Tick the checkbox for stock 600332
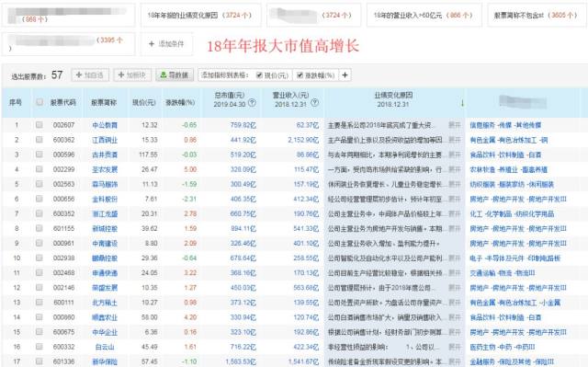 pyautogui.click(x=39, y=347)
